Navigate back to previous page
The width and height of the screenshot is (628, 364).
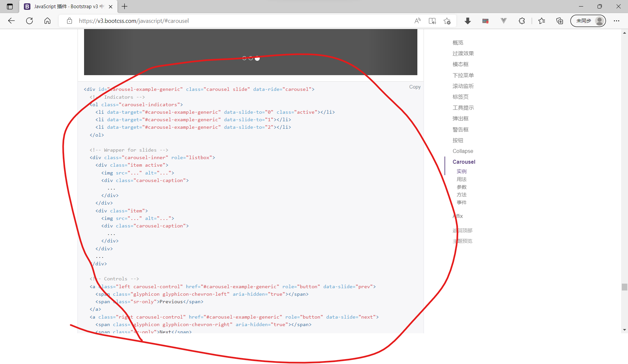click(x=11, y=21)
